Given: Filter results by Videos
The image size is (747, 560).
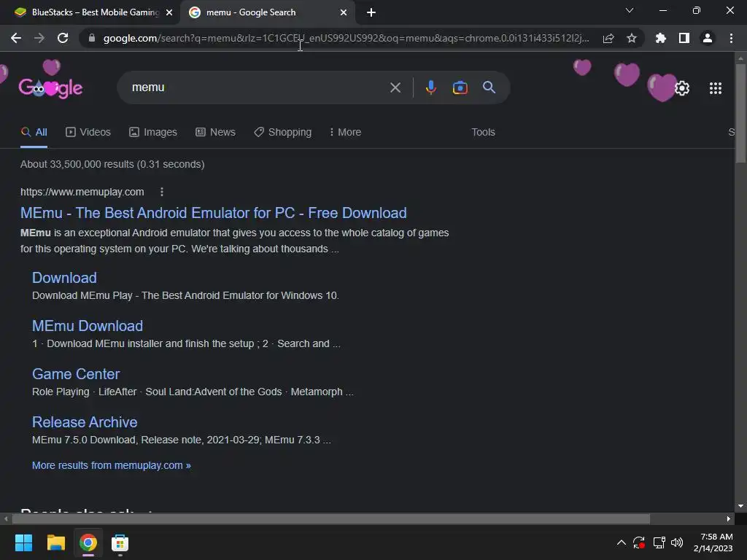Looking at the screenshot, I should tap(88, 132).
